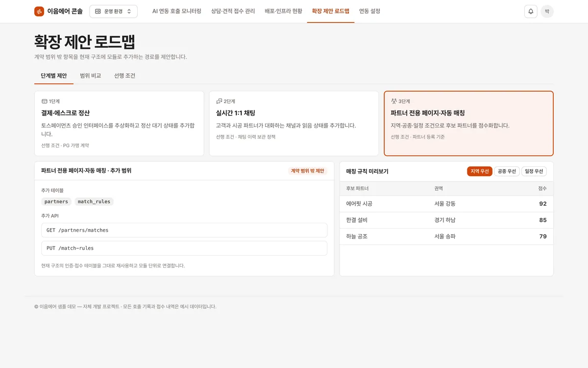Open the 박 user avatar menu
Screen dimensions: 588x368
pos(547,11)
